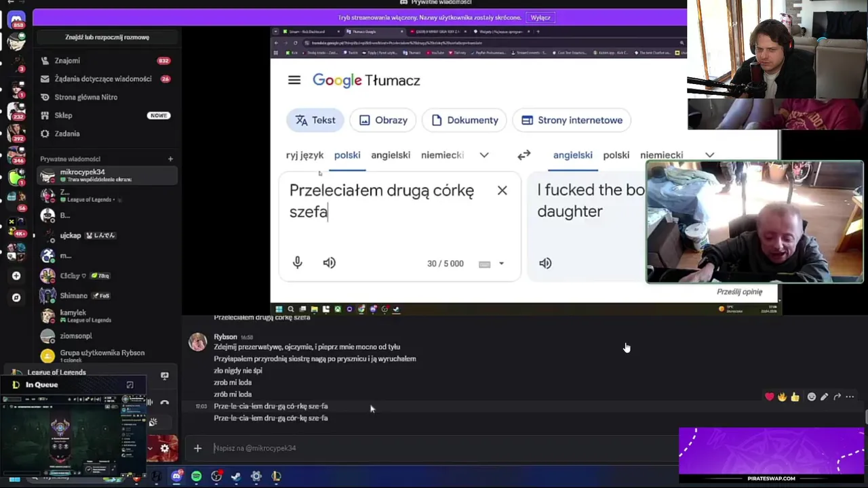Select Tekst translation mode
Viewport: 868px width, 488px height.
point(315,120)
